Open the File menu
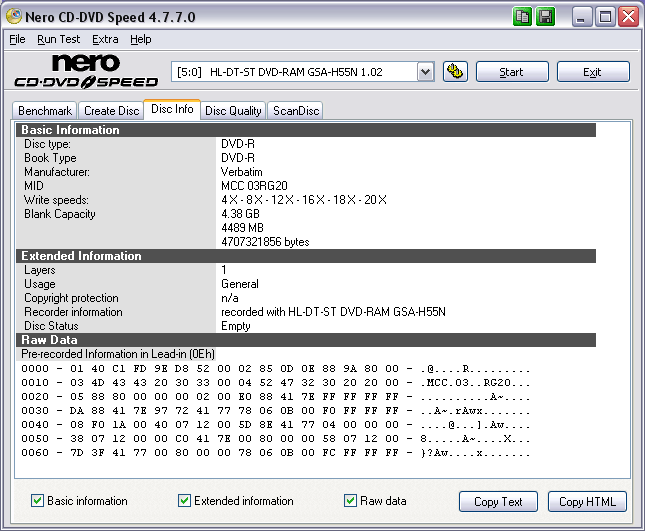Screen dimensions: 645x531 click(17, 39)
